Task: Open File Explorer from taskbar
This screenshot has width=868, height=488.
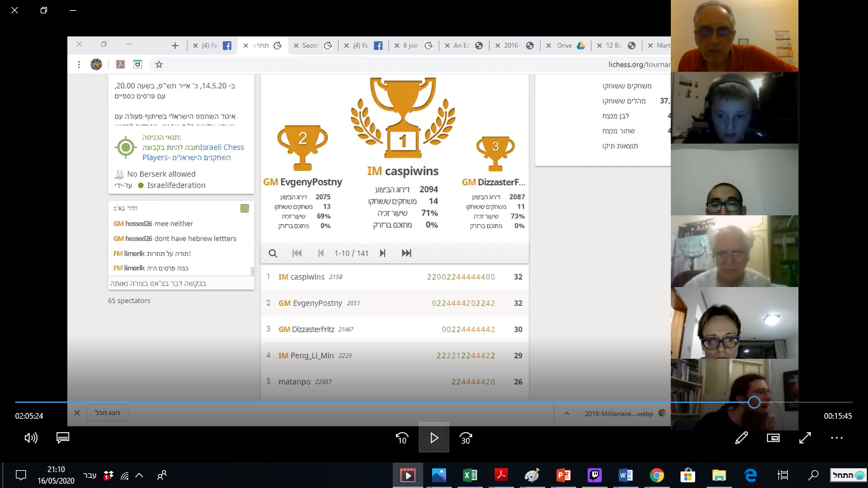Action: pos(719,475)
